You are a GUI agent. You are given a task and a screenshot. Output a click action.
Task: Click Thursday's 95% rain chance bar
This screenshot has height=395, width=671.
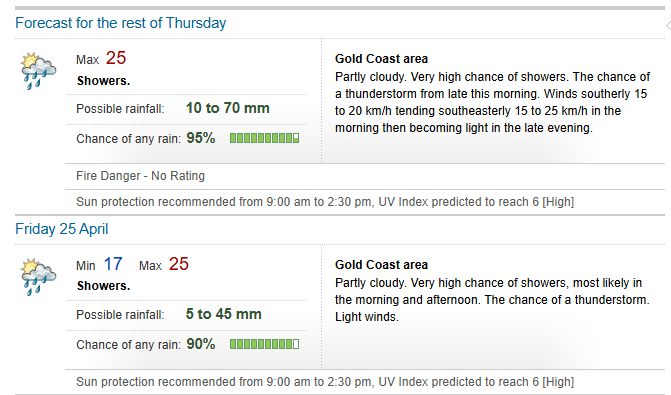264,138
